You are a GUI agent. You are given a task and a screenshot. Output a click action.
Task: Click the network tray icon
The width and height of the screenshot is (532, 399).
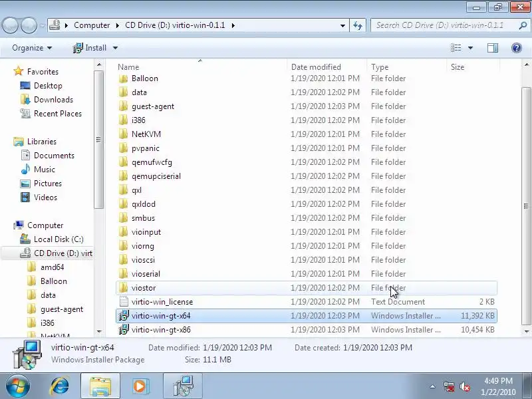[x=448, y=386]
